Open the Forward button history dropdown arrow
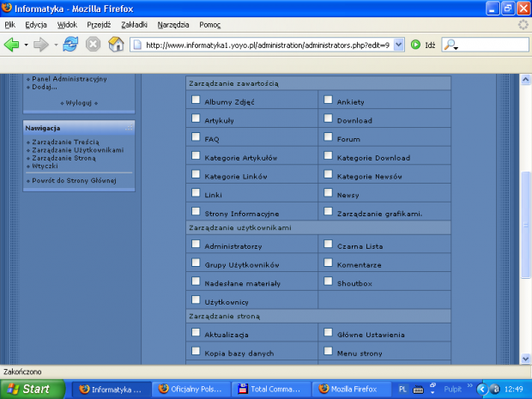This screenshot has width=532, height=399. [x=55, y=45]
